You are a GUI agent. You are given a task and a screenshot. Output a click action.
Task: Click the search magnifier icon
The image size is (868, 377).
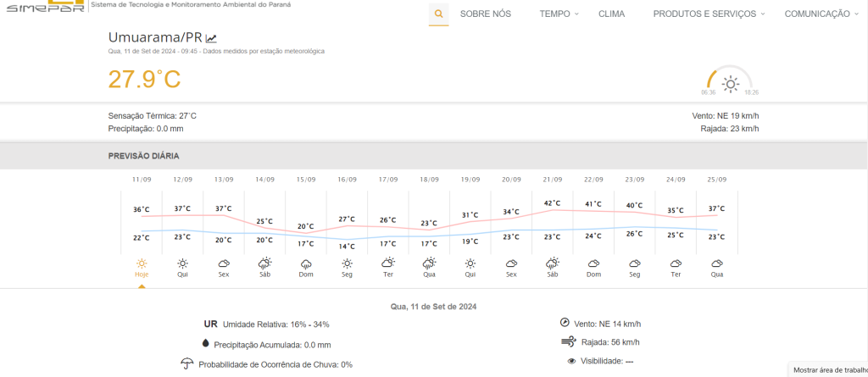[x=438, y=14]
